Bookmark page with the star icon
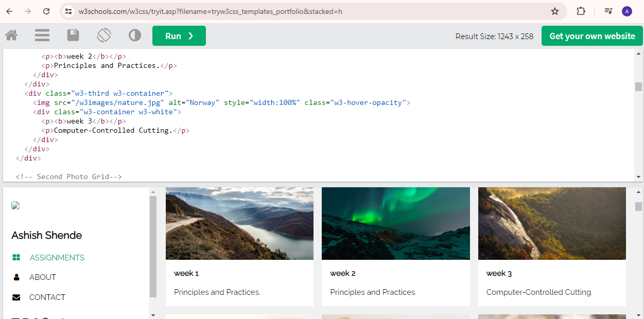644x319 pixels. coord(555,11)
